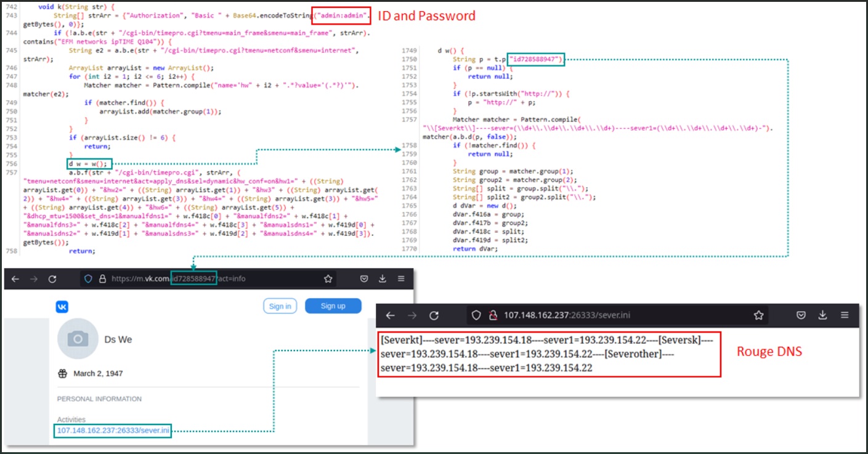Save VK page to Pocket
Image resolution: width=868 pixels, height=454 pixels.
tap(364, 278)
